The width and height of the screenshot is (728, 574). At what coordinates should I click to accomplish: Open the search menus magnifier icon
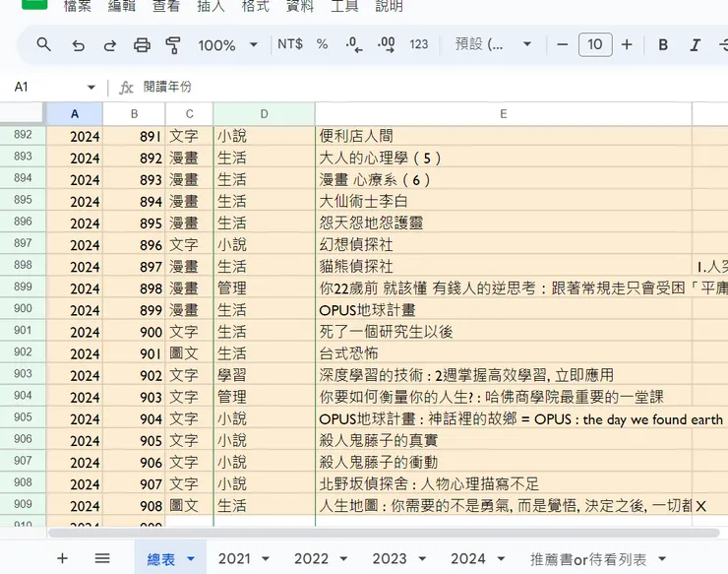click(x=43, y=44)
